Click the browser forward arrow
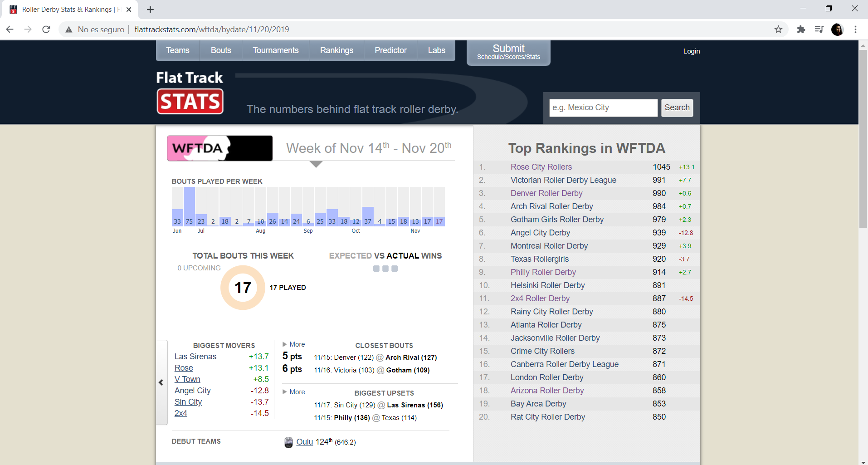Screen dimensions: 868x465 coord(28,29)
